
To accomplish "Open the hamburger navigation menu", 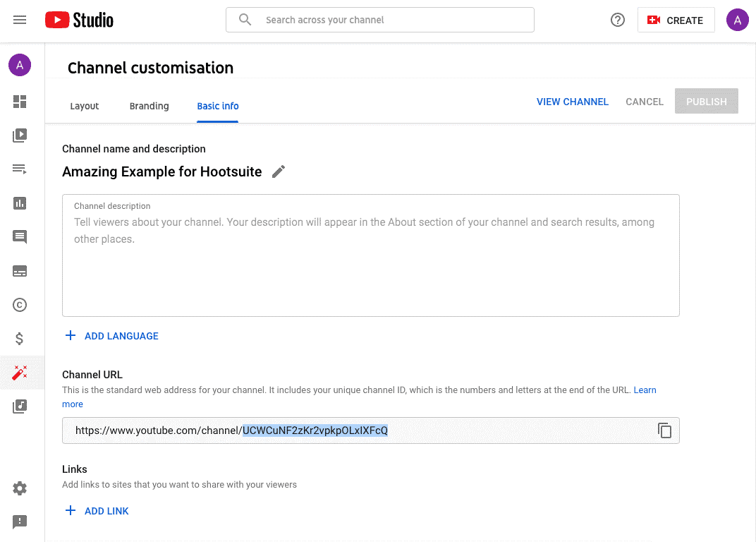I will [20, 20].
